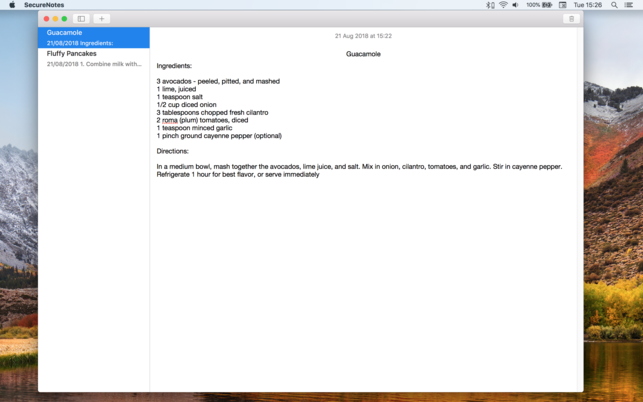The width and height of the screenshot is (643, 402).
Task: Create a new note with plus button
Action: coord(102,18)
